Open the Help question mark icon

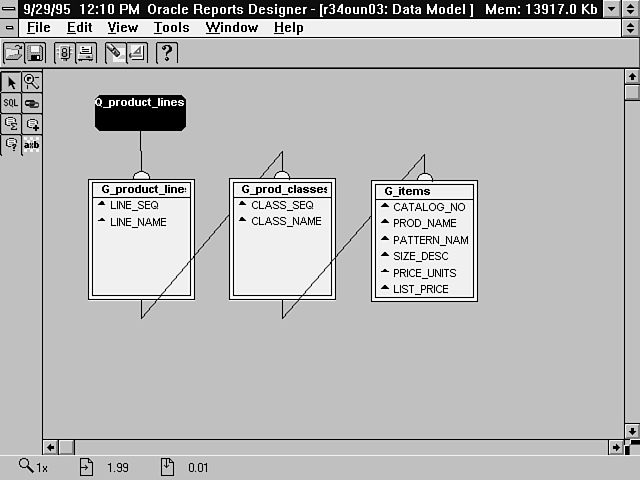click(167, 53)
